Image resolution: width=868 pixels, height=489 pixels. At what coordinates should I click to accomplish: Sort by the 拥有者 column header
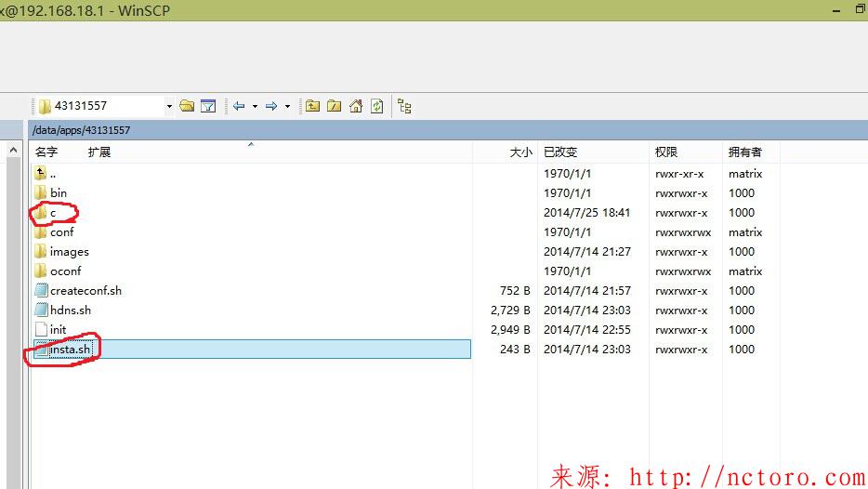[x=745, y=152]
